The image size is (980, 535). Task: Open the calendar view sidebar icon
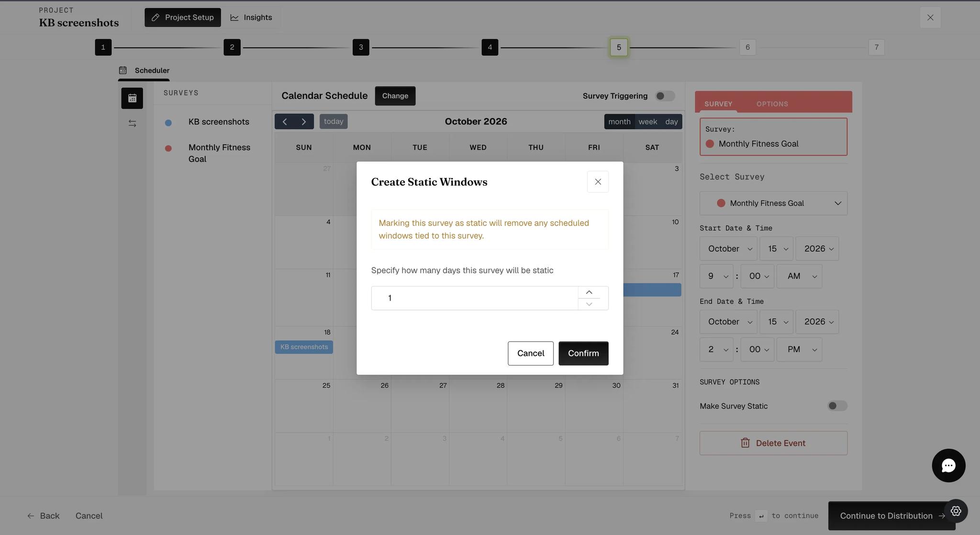(x=132, y=98)
